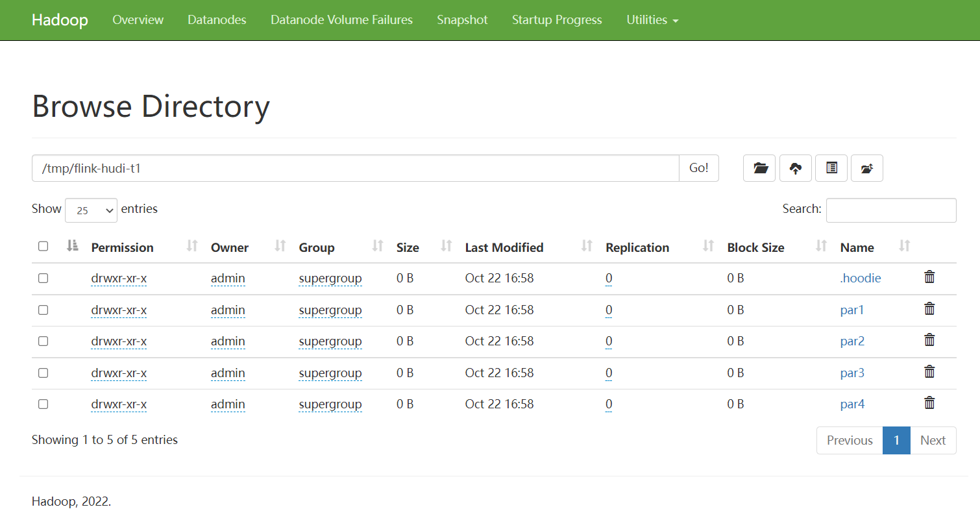Open the Show entries count dropdown

(x=92, y=210)
